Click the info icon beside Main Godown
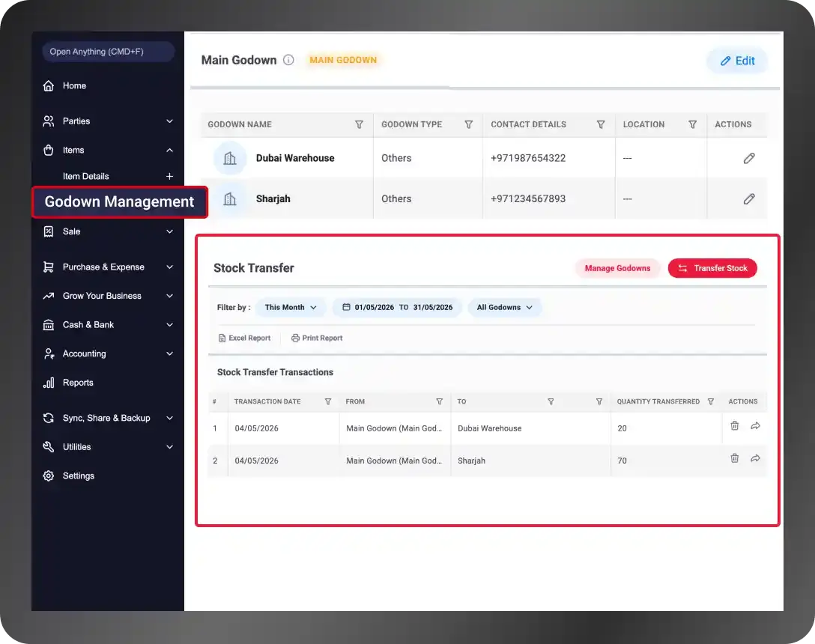The width and height of the screenshot is (815, 644). pos(288,60)
